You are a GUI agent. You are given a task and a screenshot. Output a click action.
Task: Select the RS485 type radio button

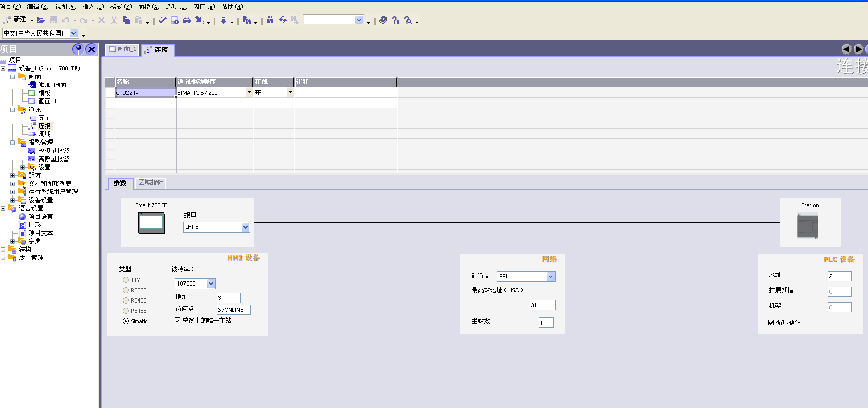[126, 311]
